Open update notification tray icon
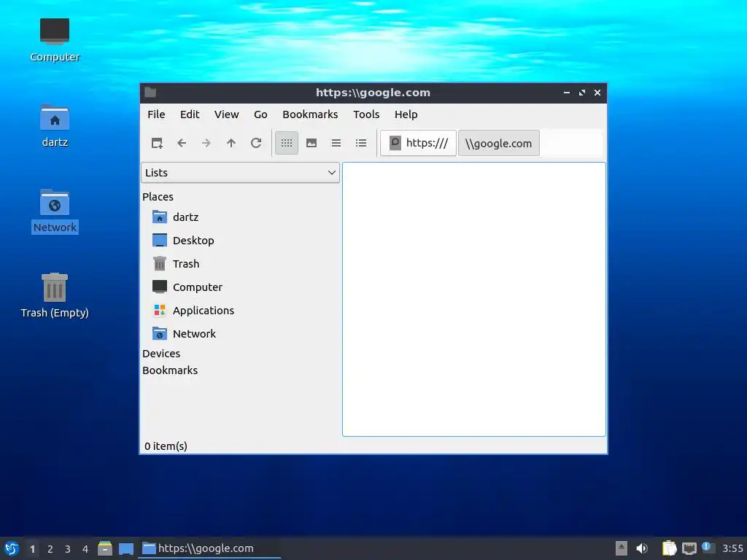The image size is (747, 560). (708, 548)
